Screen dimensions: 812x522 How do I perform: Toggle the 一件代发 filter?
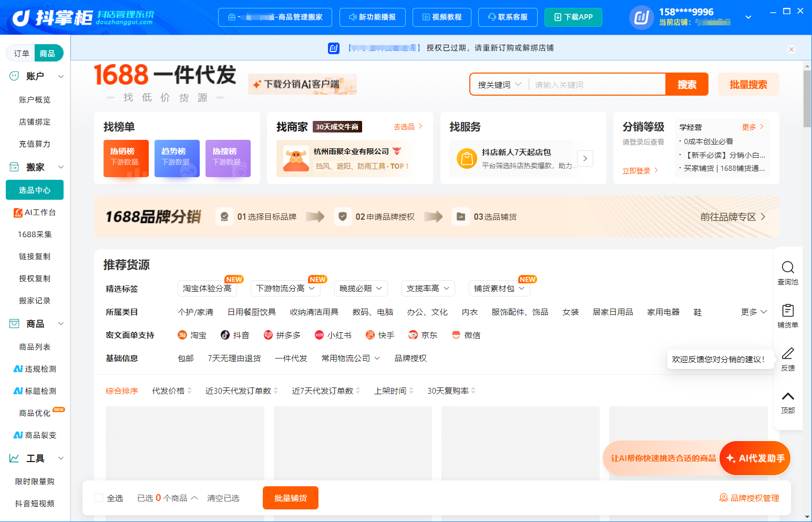click(x=291, y=358)
